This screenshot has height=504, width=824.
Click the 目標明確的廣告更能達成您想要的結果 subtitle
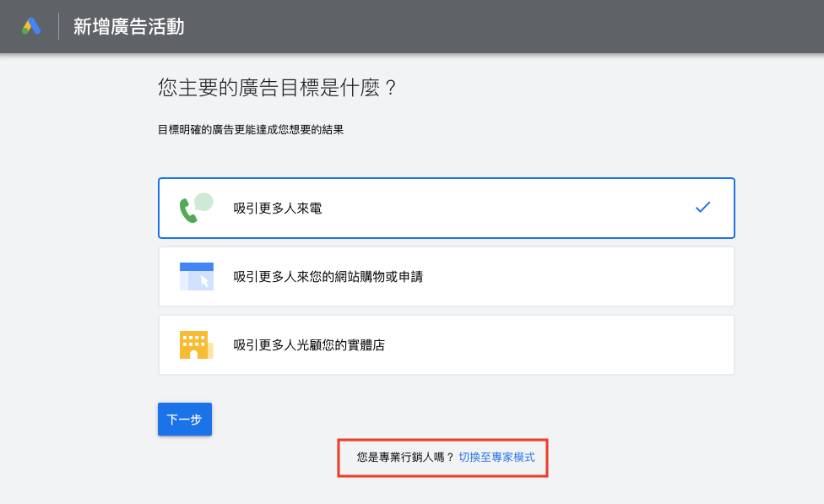pos(251,130)
